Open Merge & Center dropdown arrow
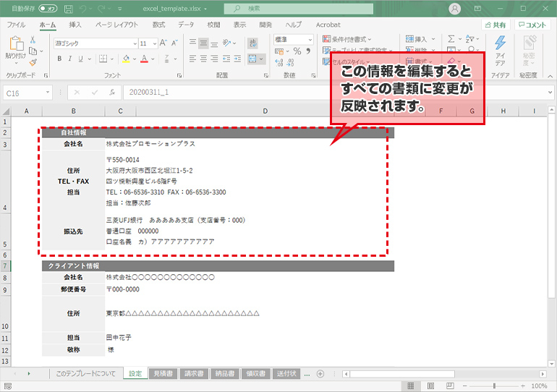 [262, 59]
